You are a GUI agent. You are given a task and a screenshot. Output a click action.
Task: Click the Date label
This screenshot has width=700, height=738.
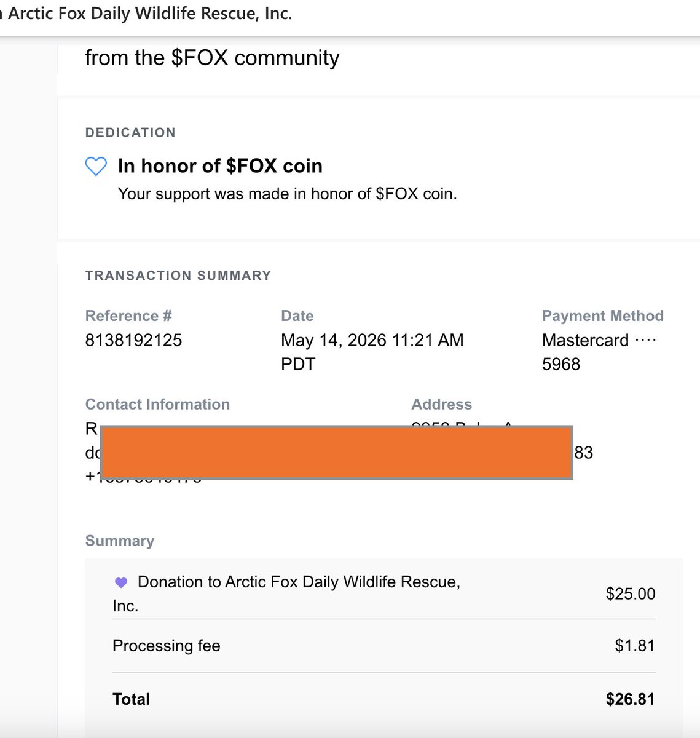(297, 315)
